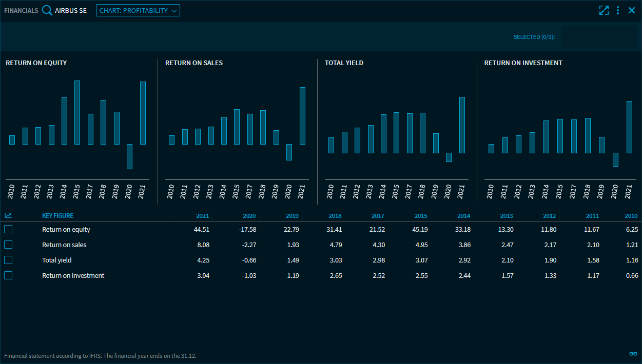Click the Return on investment row label
The width and height of the screenshot is (642, 364).
click(73, 275)
